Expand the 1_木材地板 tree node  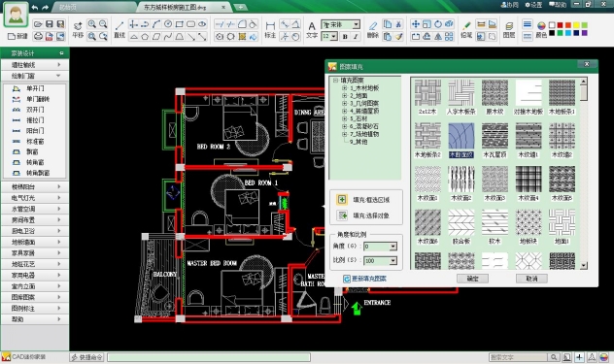pyautogui.click(x=345, y=88)
